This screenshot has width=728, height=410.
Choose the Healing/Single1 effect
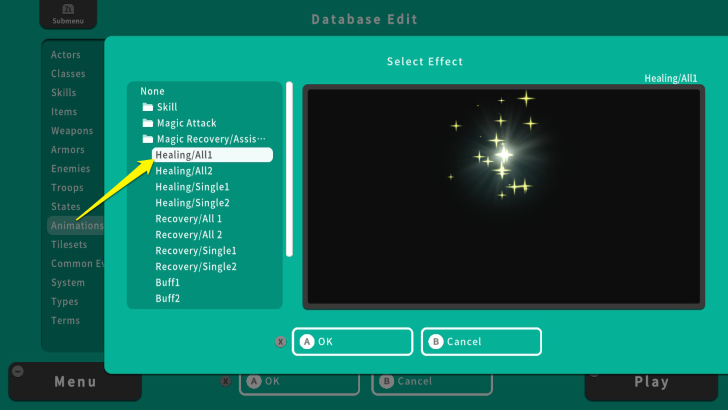192,187
